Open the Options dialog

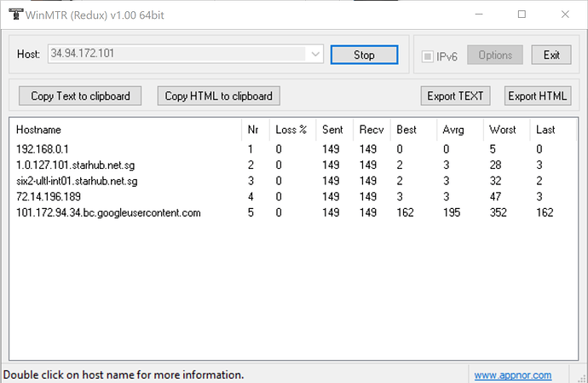(x=495, y=55)
